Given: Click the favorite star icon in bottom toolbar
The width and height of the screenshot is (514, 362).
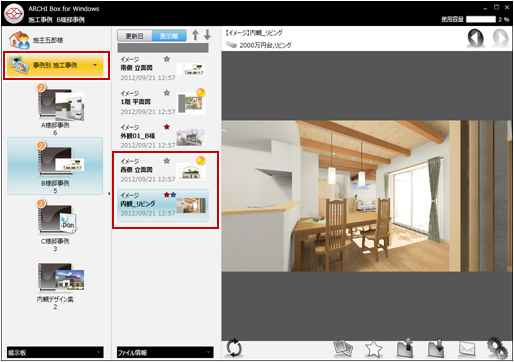Looking at the screenshot, I should (x=374, y=349).
